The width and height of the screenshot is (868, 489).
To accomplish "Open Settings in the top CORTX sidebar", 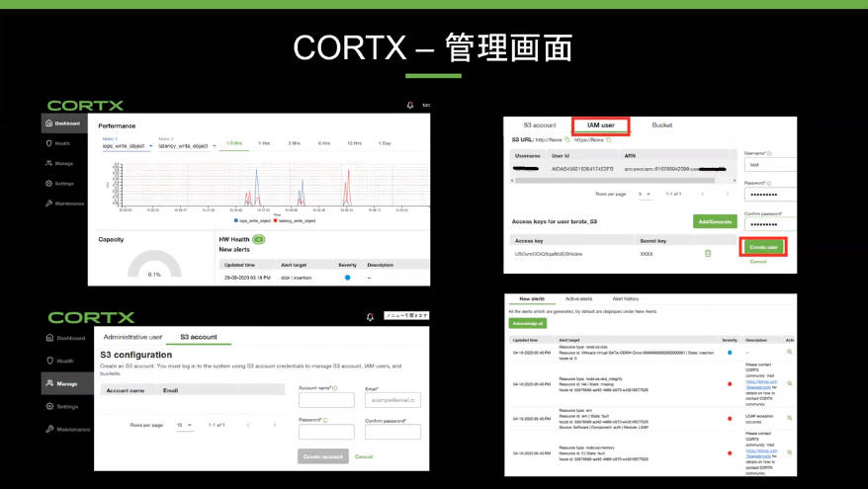I will pyautogui.click(x=59, y=183).
